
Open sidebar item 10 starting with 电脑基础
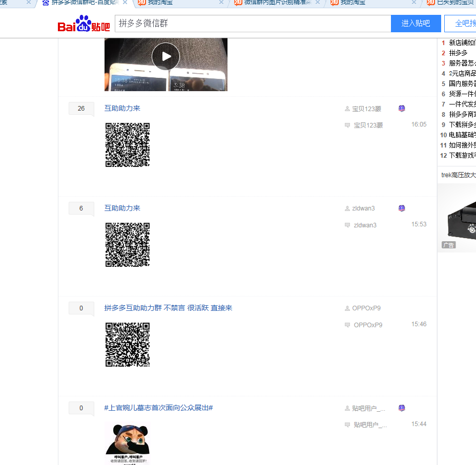pos(462,135)
